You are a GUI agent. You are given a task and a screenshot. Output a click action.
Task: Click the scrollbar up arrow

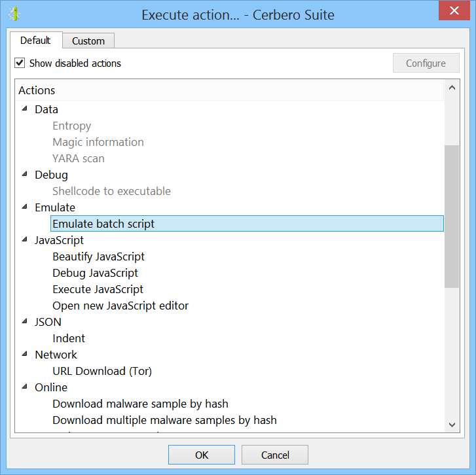[x=452, y=88]
